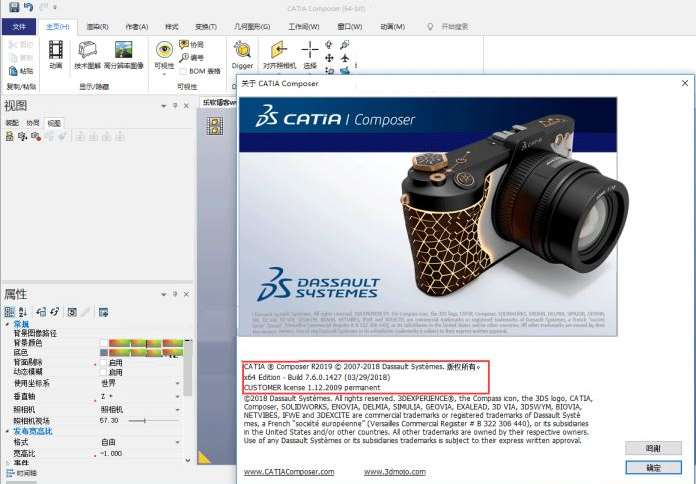Open the 文件 file menu

pos(19,26)
